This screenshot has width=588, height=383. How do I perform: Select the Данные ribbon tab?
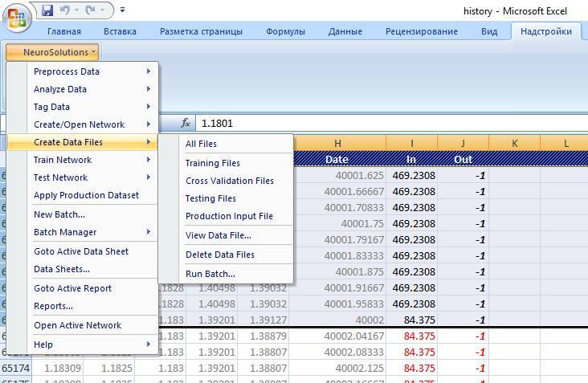point(345,31)
